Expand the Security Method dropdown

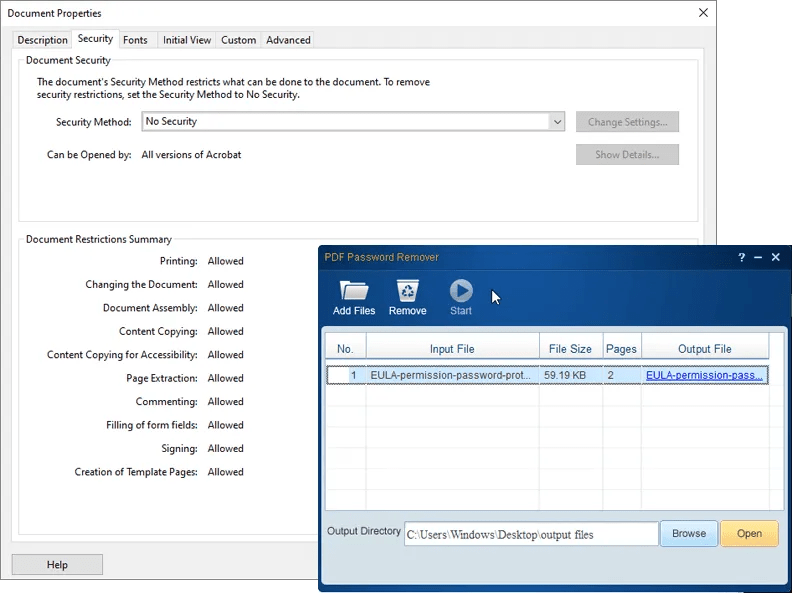[557, 121]
